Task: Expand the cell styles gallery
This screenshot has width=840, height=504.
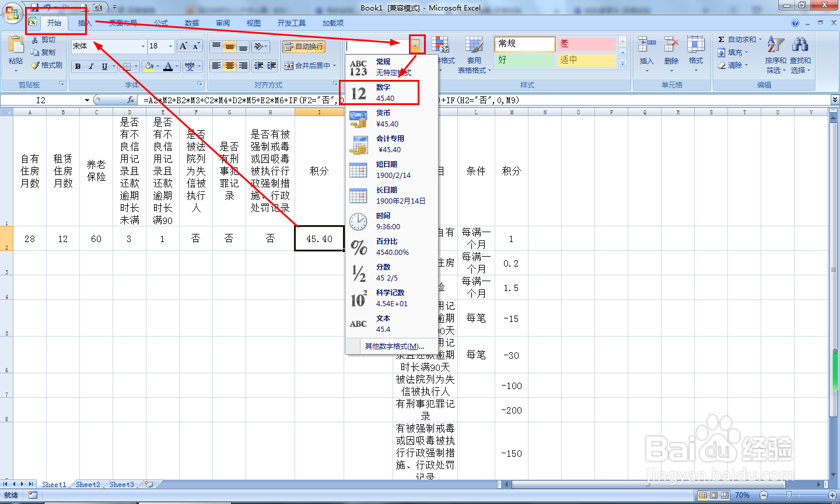Action: click(x=622, y=65)
